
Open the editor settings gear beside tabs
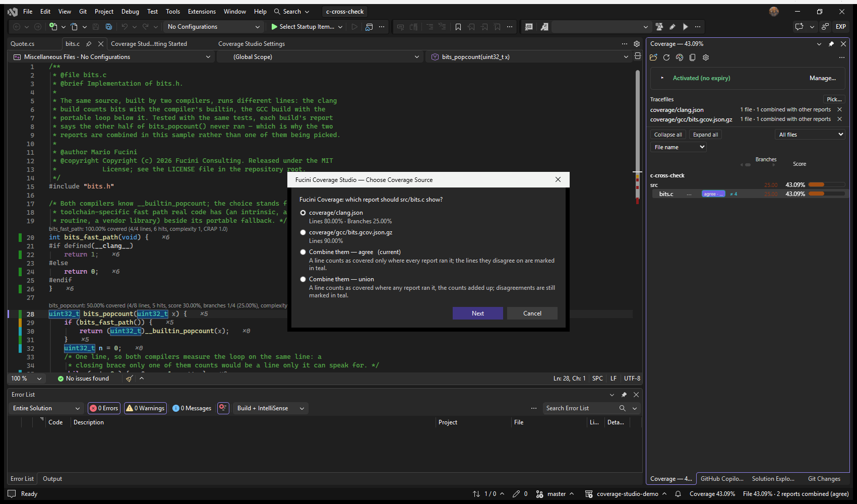coord(637,44)
